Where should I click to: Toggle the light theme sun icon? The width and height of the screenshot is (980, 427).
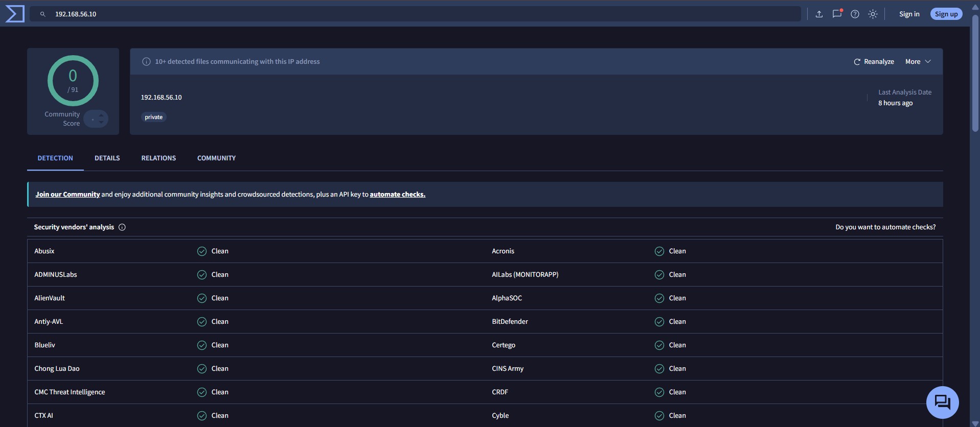point(873,14)
